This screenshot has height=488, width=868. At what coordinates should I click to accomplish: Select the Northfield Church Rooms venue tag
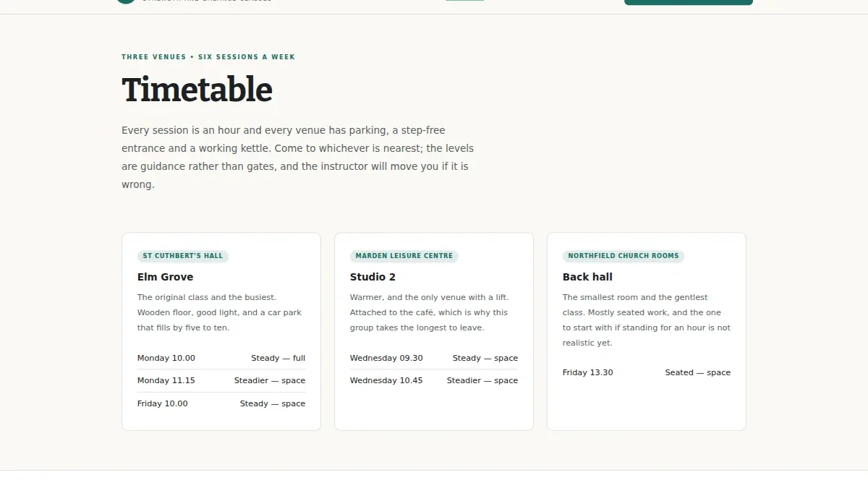[x=624, y=256]
